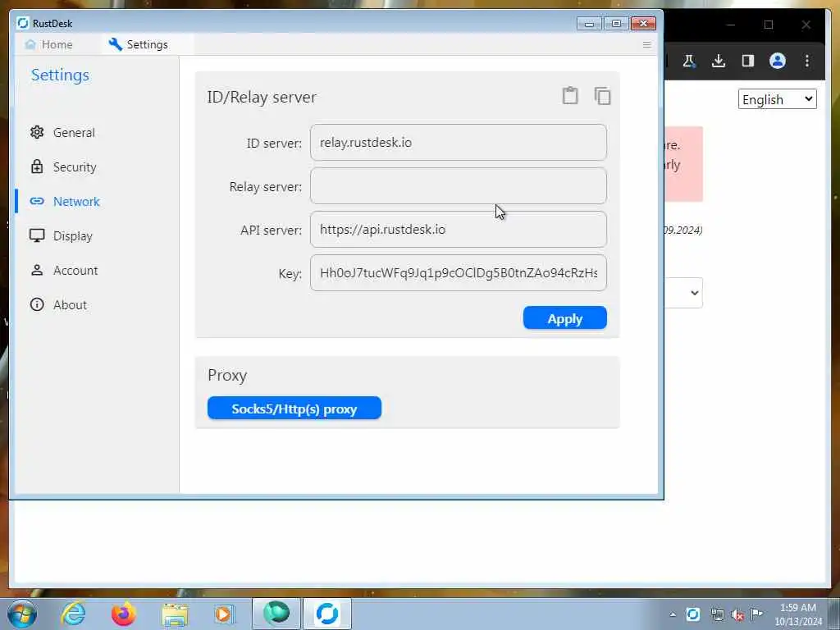Click into the Key field

click(458, 273)
